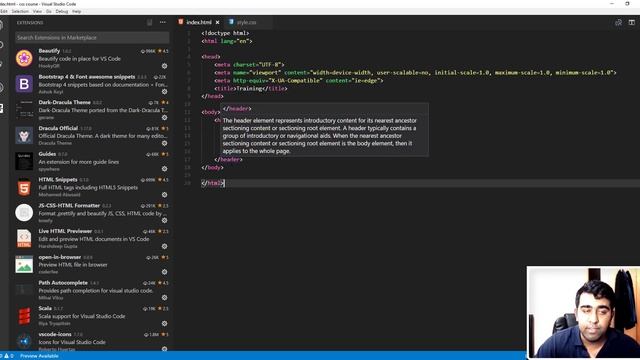Open the View menu

(37, 11)
